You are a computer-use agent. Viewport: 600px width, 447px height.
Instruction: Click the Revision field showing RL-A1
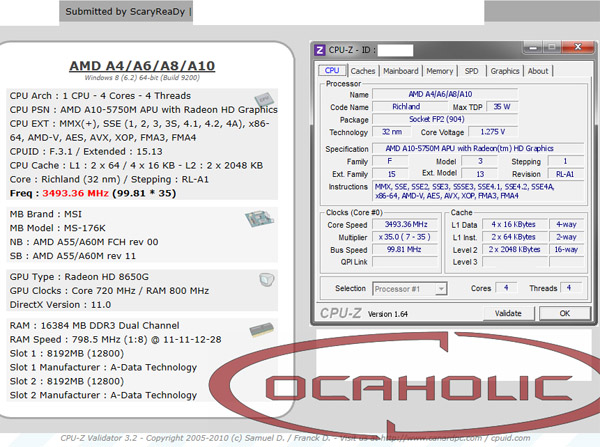pyautogui.click(x=566, y=174)
